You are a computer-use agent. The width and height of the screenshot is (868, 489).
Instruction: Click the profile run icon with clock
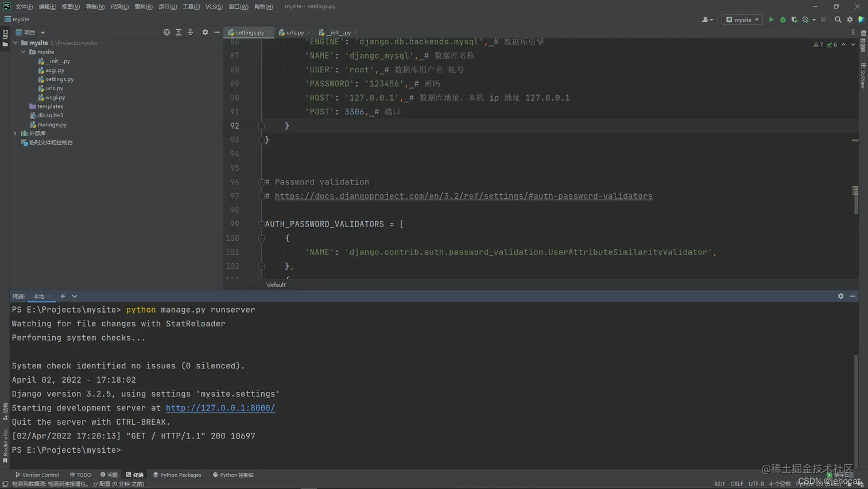[805, 20]
